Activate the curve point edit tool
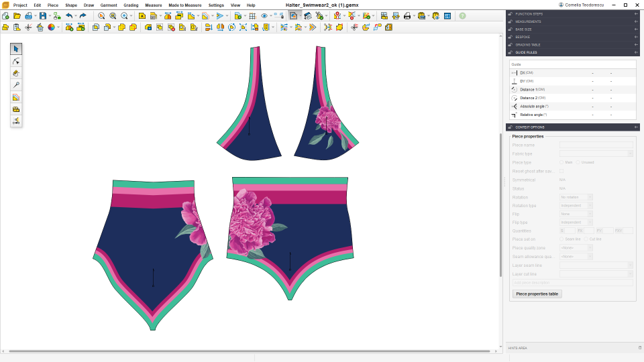 coord(16,61)
